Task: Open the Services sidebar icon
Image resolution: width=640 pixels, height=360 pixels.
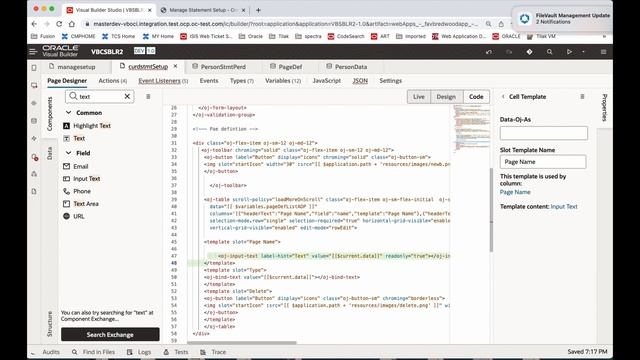Action: click(x=34, y=103)
